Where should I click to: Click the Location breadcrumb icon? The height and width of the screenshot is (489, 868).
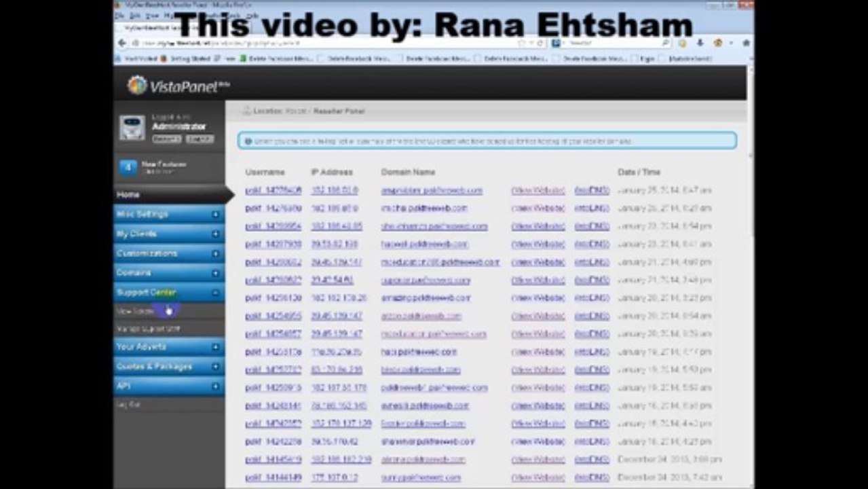point(246,111)
